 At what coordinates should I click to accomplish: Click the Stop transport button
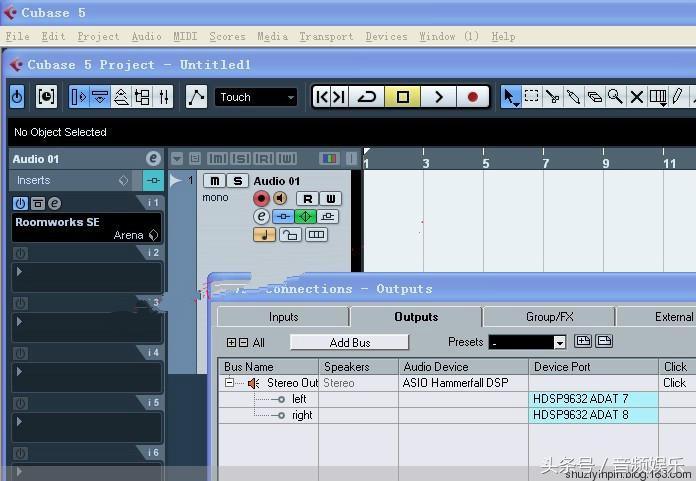[402, 96]
